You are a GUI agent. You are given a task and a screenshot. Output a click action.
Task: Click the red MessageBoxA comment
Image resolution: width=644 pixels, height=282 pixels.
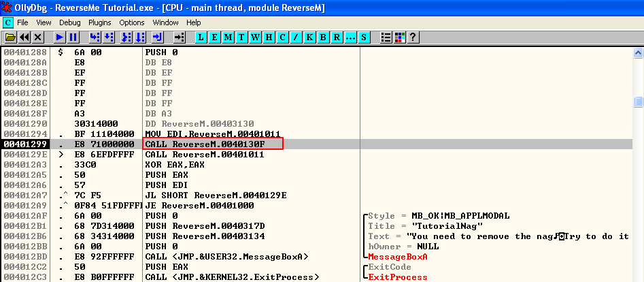point(398,257)
